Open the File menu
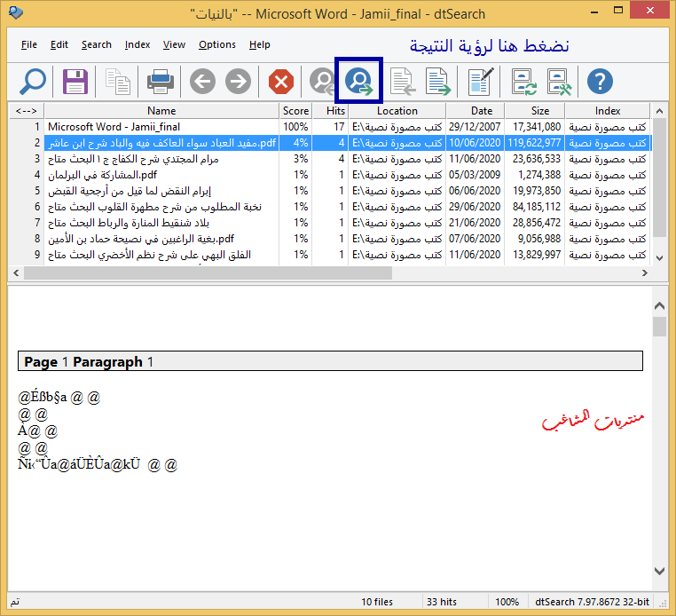The height and width of the screenshot is (616, 676). (x=29, y=44)
